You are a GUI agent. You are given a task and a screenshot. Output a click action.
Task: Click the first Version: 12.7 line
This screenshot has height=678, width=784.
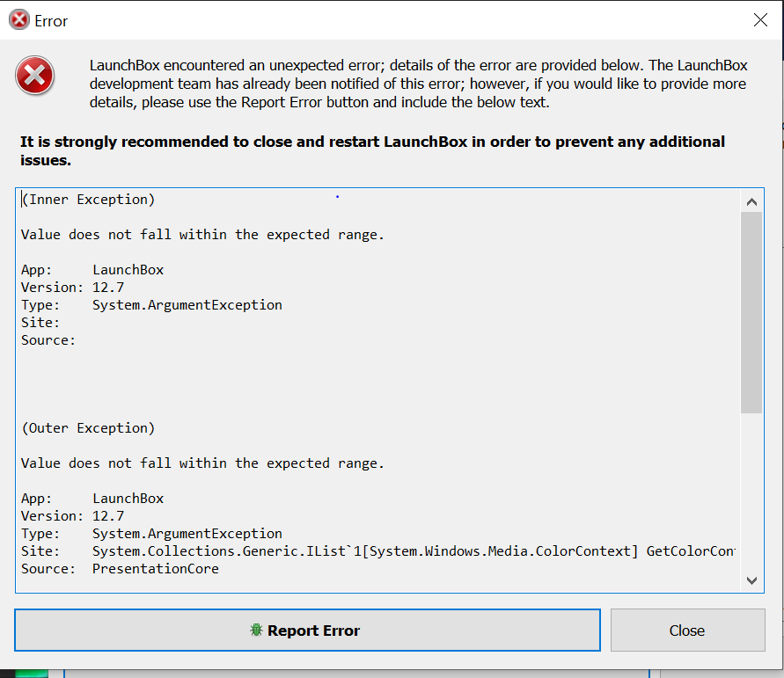coord(72,288)
